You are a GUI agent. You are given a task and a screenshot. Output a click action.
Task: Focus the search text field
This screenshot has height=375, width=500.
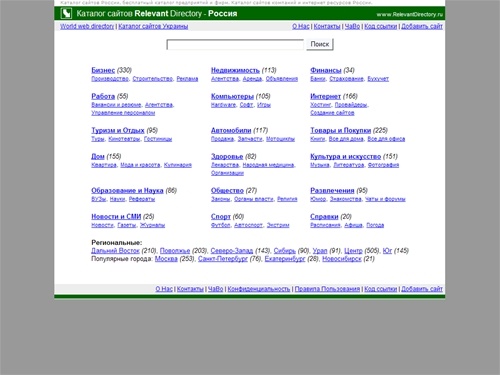pos(235,44)
